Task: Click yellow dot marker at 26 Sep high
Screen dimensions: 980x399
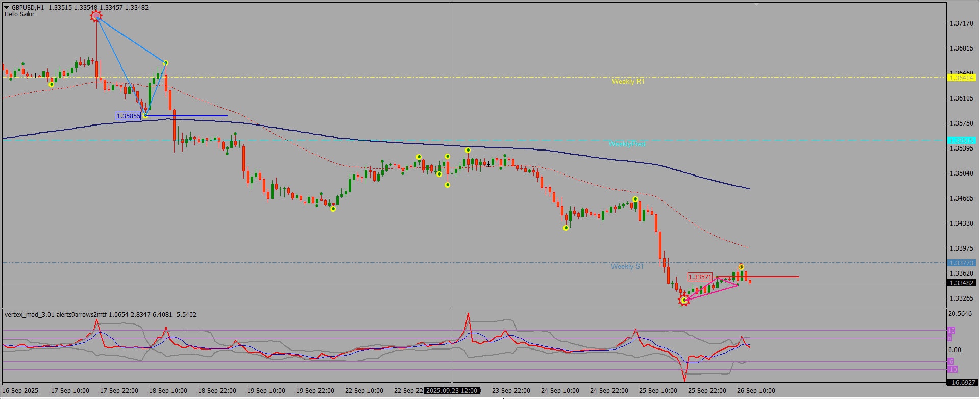Action: pyautogui.click(x=741, y=267)
